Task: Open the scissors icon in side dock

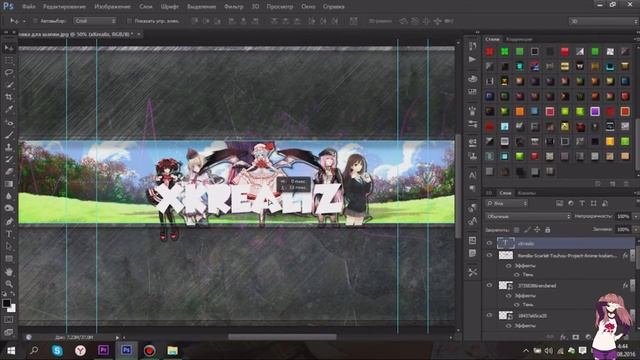Action: [x=473, y=272]
